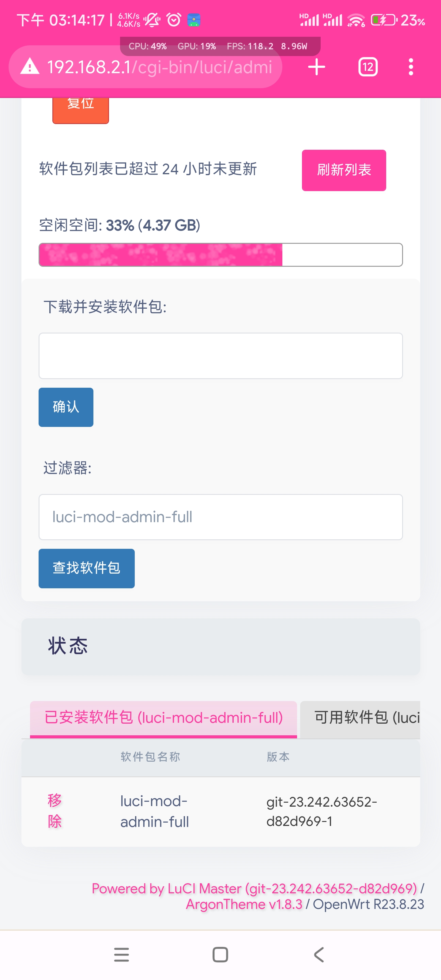Tap the home navigation button

220,954
